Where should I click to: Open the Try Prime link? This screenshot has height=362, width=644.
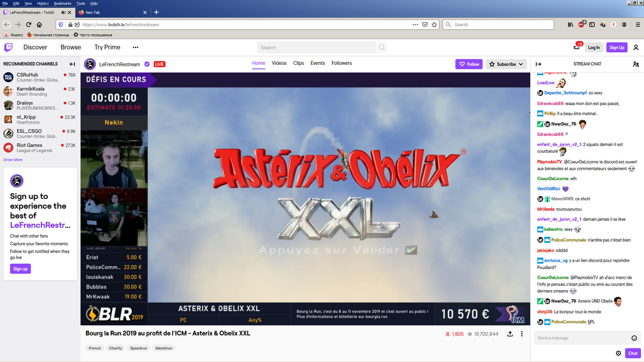coord(107,47)
